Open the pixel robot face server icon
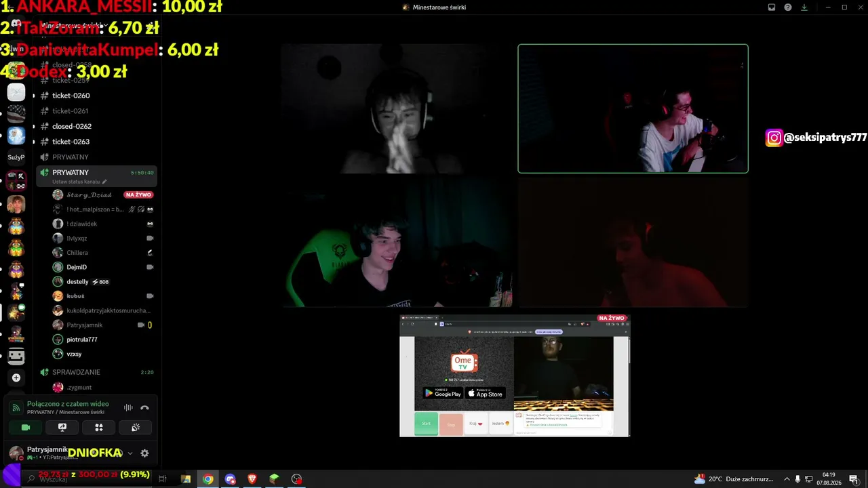Image resolution: width=868 pixels, height=488 pixels. tap(16, 356)
